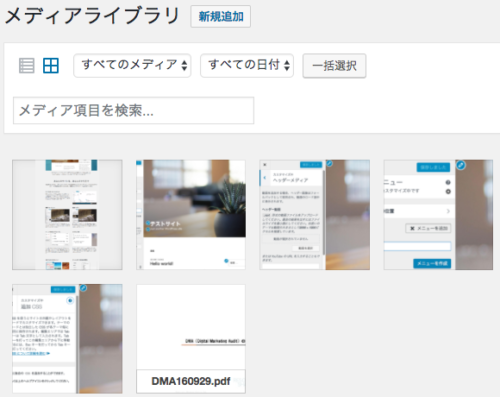500x397 pixels.
Task: Select the 追加 CSS customizer thumbnail
Action: [67, 339]
